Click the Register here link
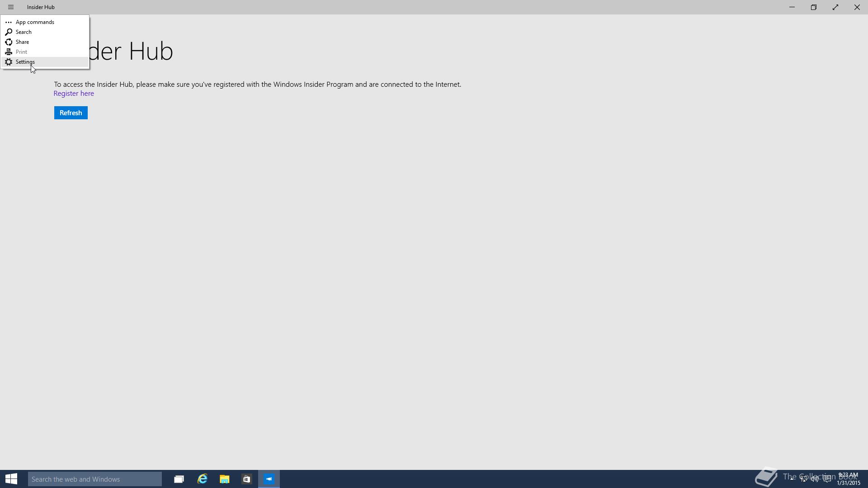868x488 pixels. pos(74,94)
